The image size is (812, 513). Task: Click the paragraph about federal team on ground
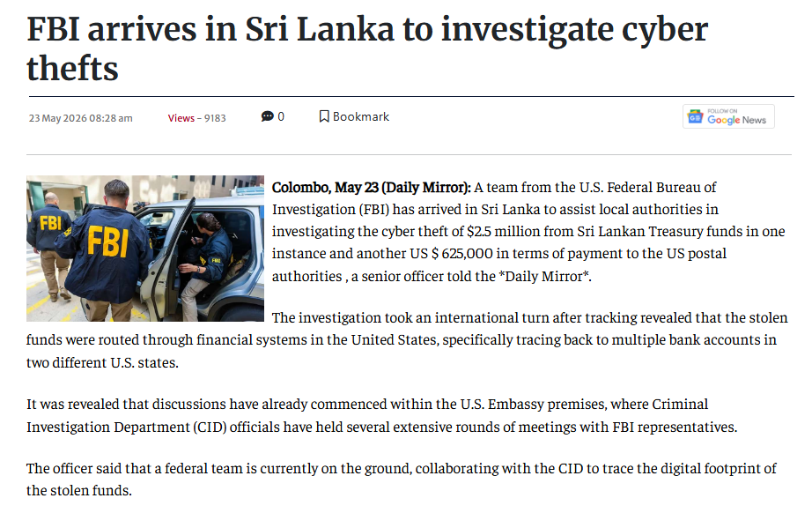(x=402, y=480)
